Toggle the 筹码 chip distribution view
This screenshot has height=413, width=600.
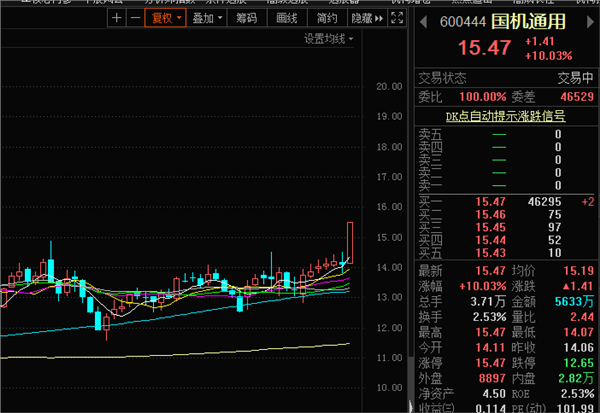coord(247,18)
